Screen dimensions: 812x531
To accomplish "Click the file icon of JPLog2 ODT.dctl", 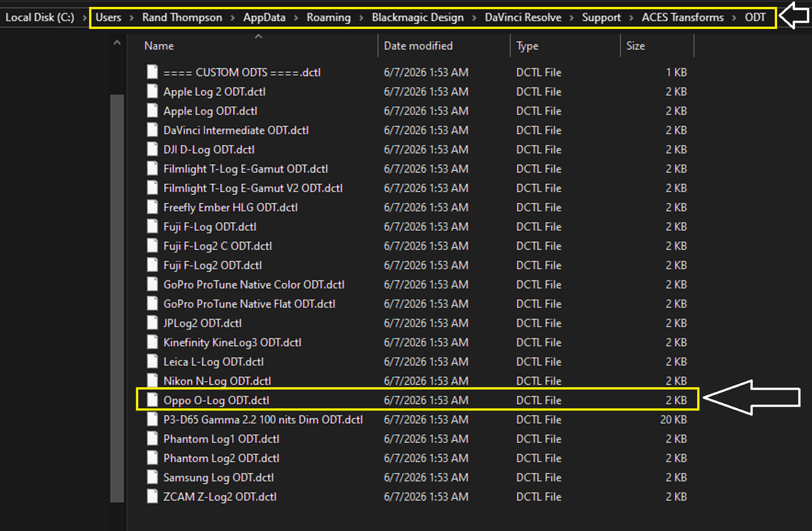I will click(152, 323).
